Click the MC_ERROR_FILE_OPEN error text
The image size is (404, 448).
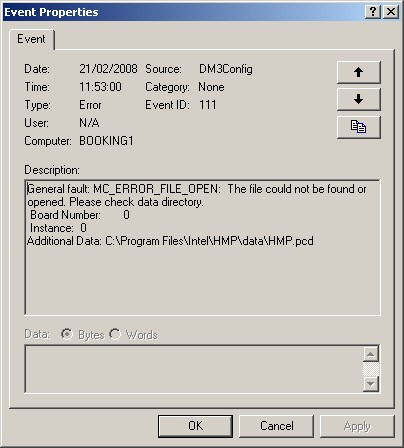coord(157,189)
